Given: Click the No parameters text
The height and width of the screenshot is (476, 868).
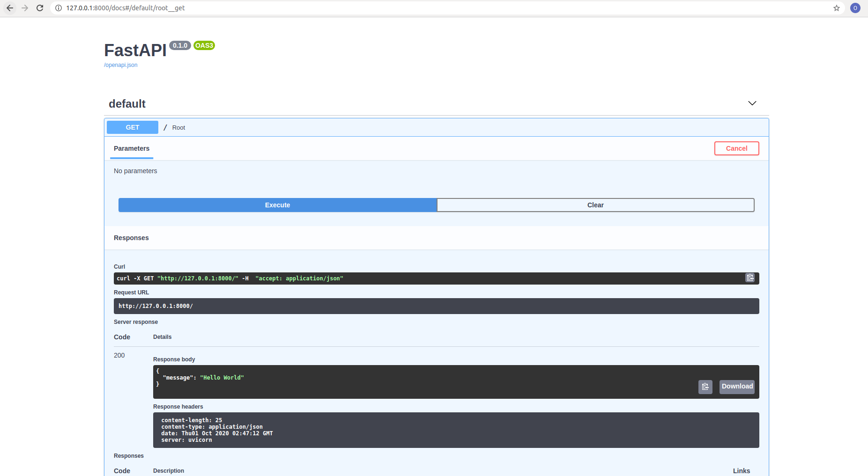Looking at the screenshot, I should click(135, 171).
